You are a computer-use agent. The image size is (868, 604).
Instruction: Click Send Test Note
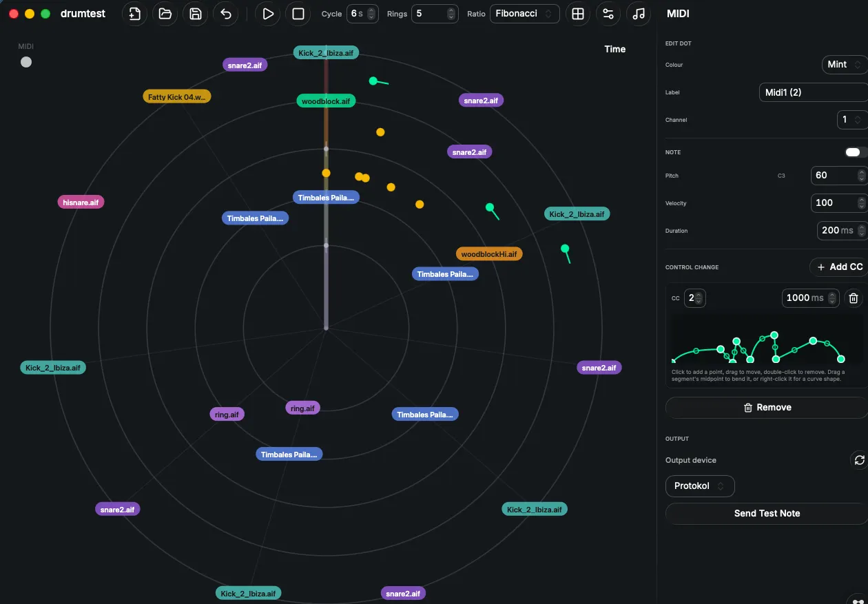coord(767,514)
